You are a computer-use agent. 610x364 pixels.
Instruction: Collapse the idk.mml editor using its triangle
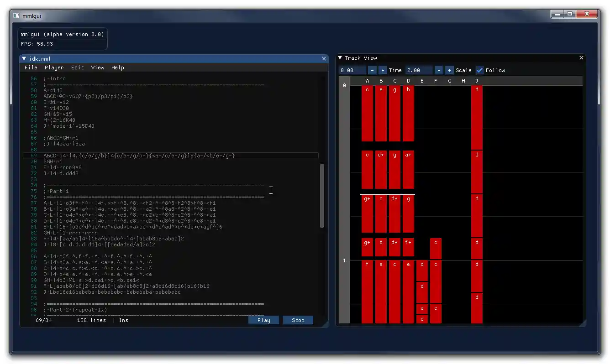24,58
